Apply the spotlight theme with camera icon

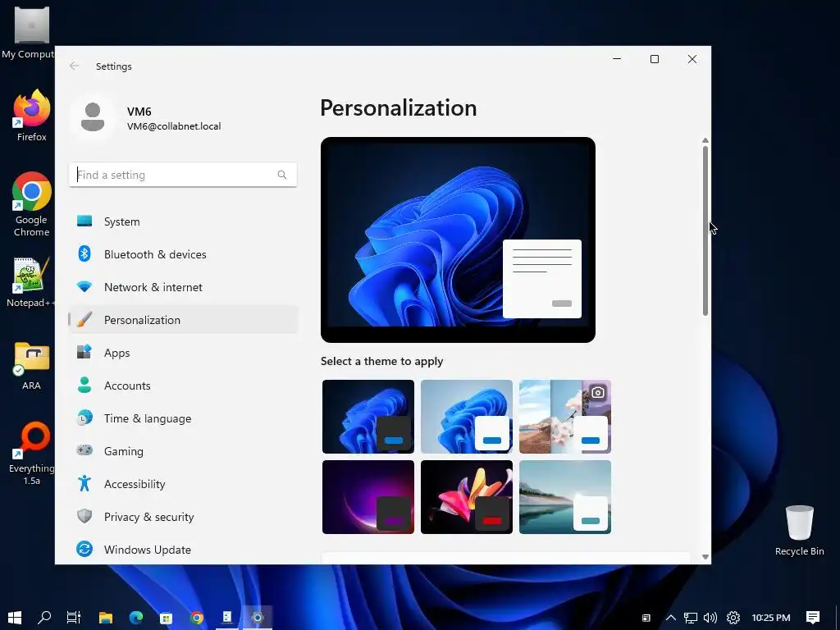[565, 416]
